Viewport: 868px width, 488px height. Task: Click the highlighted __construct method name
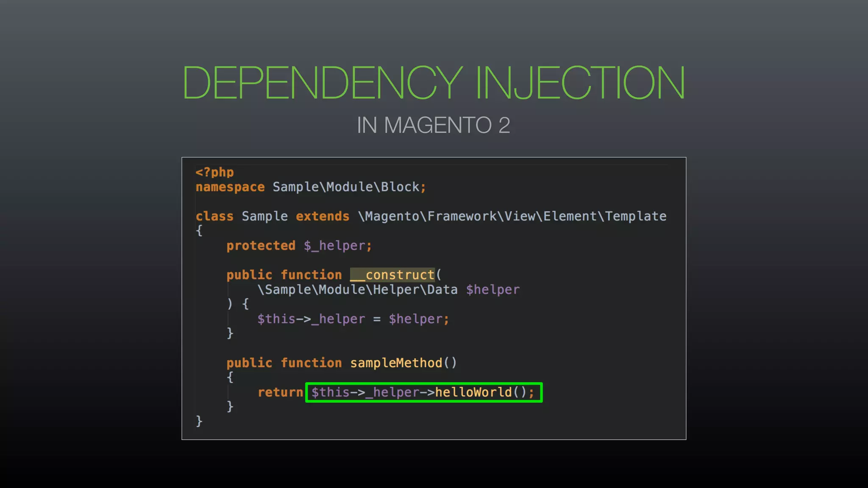click(x=392, y=274)
